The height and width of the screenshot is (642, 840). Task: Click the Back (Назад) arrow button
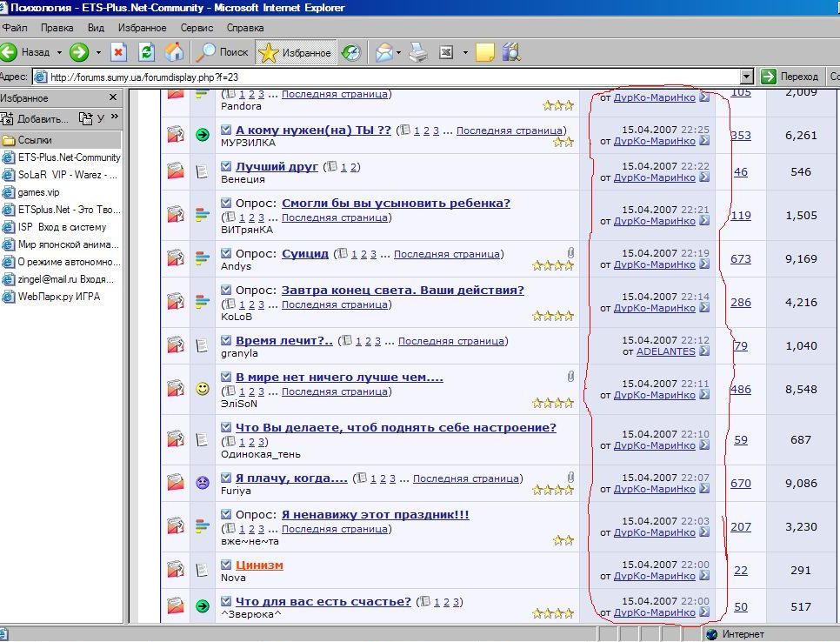[26, 52]
